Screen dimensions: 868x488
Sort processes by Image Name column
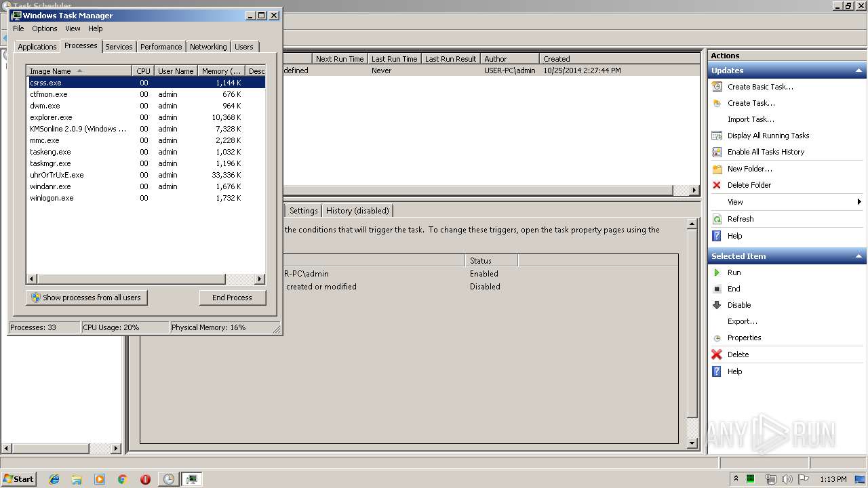coord(79,70)
